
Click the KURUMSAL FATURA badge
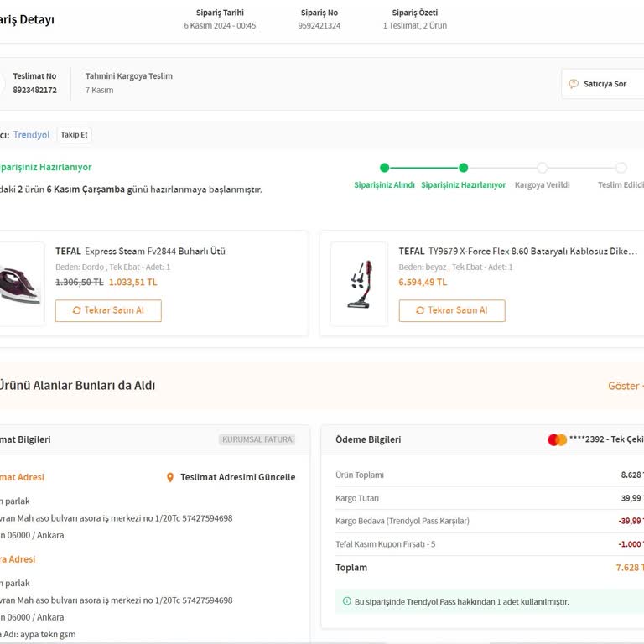pyautogui.click(x=257, y=439)
